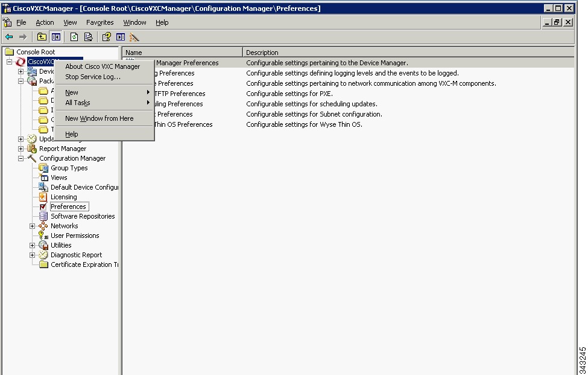Click the Group Types icon
Screen dimensions: 588x375
tap(43, 168)
